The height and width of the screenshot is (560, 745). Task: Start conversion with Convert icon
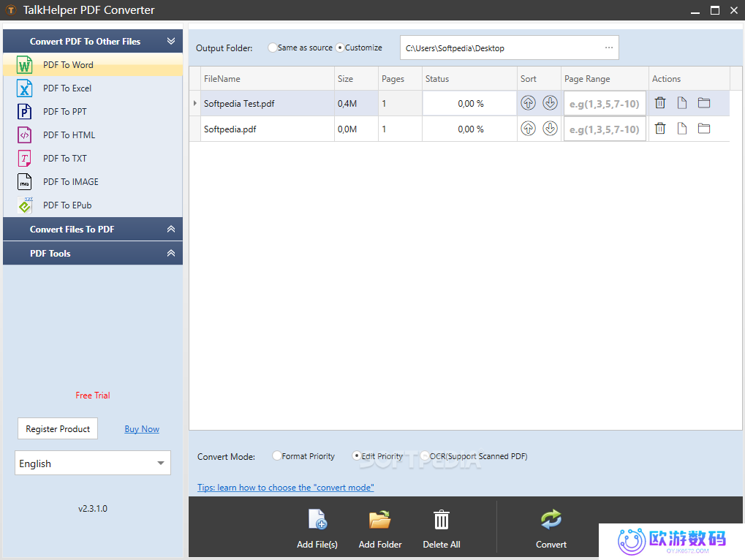(551, 520)
